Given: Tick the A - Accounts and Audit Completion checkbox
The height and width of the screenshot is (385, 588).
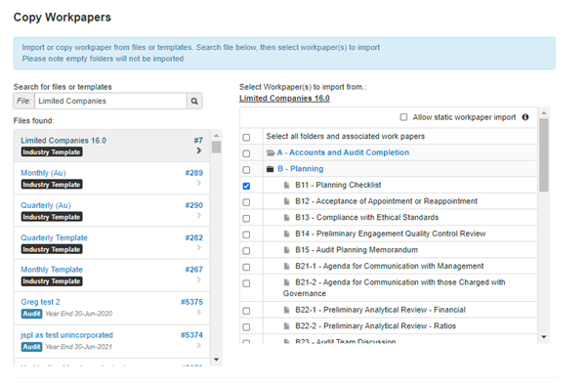Looking at the screenshot, I should click(246, 153).
